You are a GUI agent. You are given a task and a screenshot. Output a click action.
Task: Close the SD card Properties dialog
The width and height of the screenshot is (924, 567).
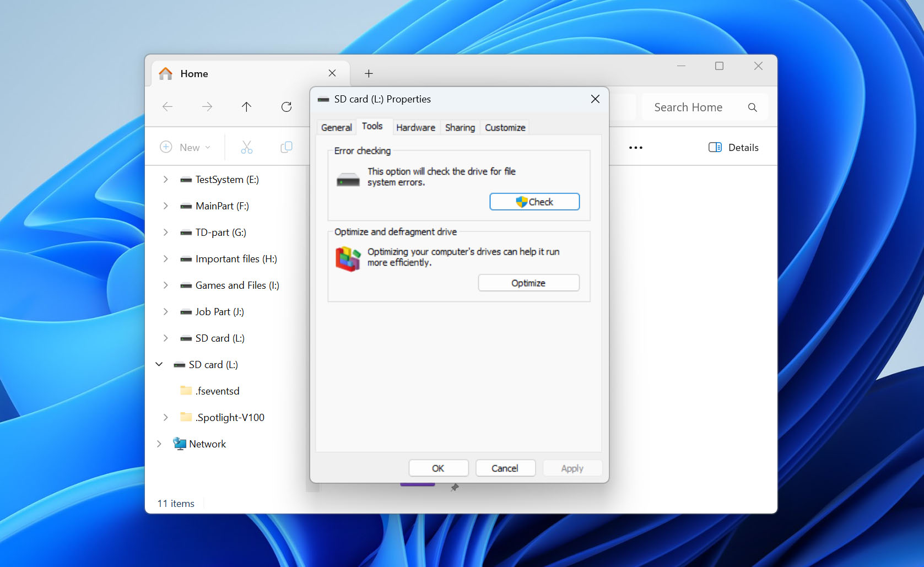[595, 99]
